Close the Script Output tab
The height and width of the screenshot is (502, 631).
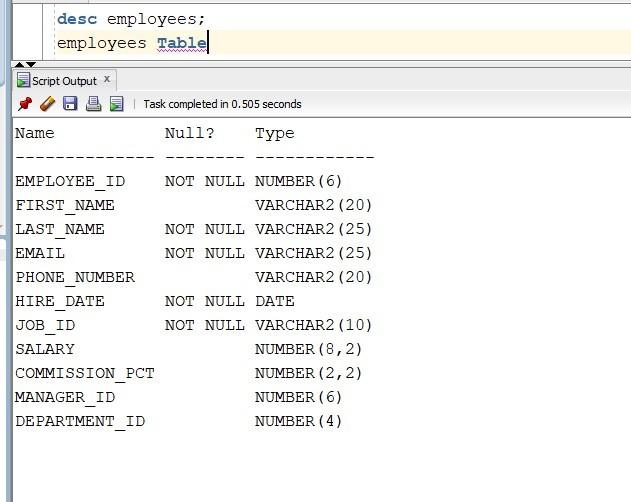(107, 79)
